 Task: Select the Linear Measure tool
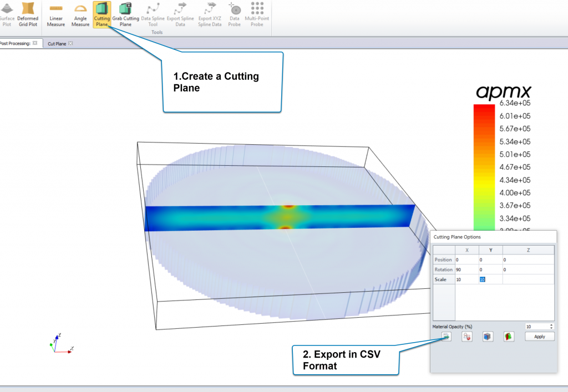click(x=55, y=14)
